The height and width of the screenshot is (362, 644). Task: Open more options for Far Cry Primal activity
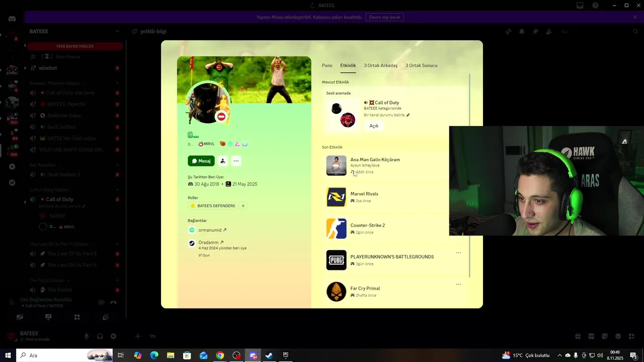pyautogui.click(x=458, y=284)
